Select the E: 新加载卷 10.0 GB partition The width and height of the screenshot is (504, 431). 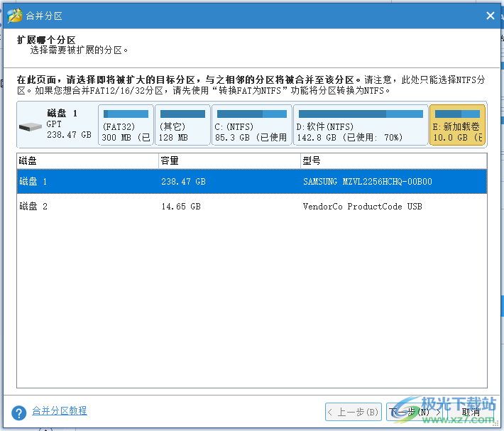coord(457,125)
